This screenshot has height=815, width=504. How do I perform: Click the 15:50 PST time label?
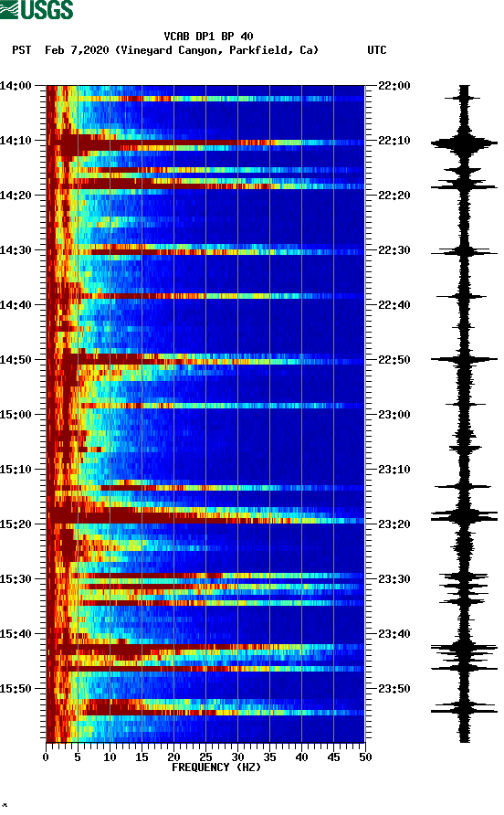coord(16,689)
